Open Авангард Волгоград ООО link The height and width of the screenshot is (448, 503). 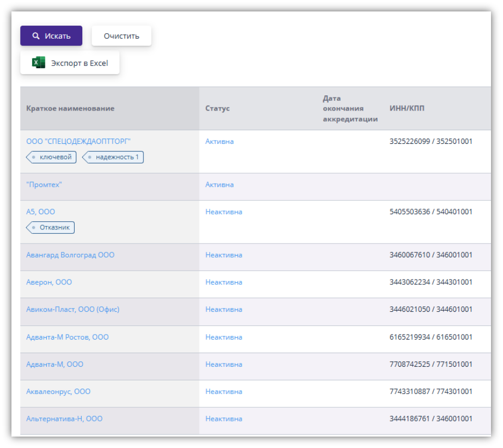[70, 255]
